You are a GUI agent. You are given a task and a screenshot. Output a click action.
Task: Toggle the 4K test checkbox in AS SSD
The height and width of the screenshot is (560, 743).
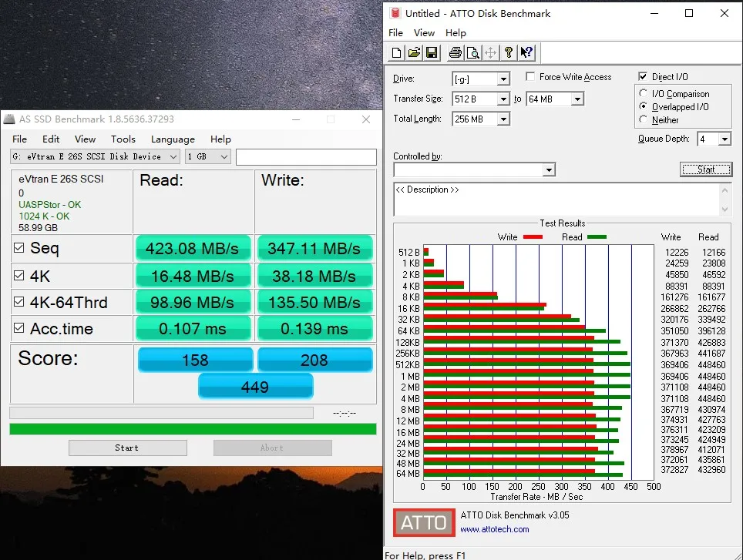click(19, 276)
